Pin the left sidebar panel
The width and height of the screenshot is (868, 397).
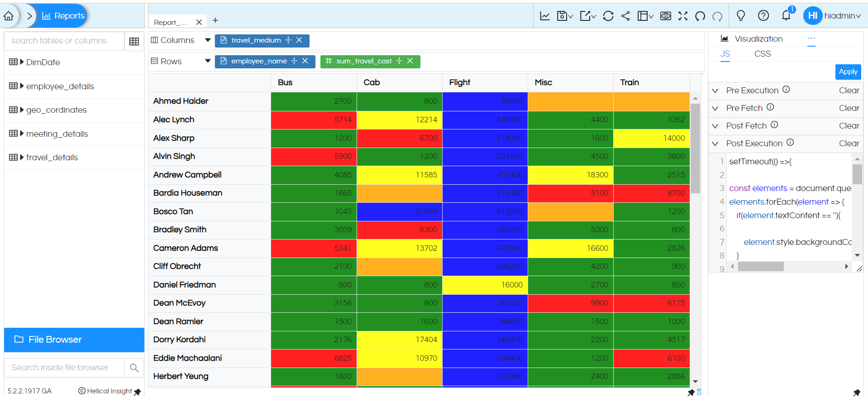point(138,392)
